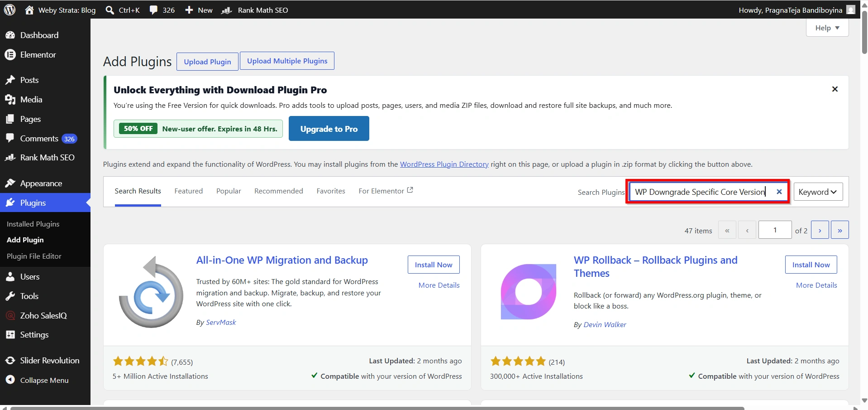Viewport: 868px width, 410px height.
Task: Open the Posts pin icon in the sidebar
Action: pyautogui.click(x=10, y=80)
